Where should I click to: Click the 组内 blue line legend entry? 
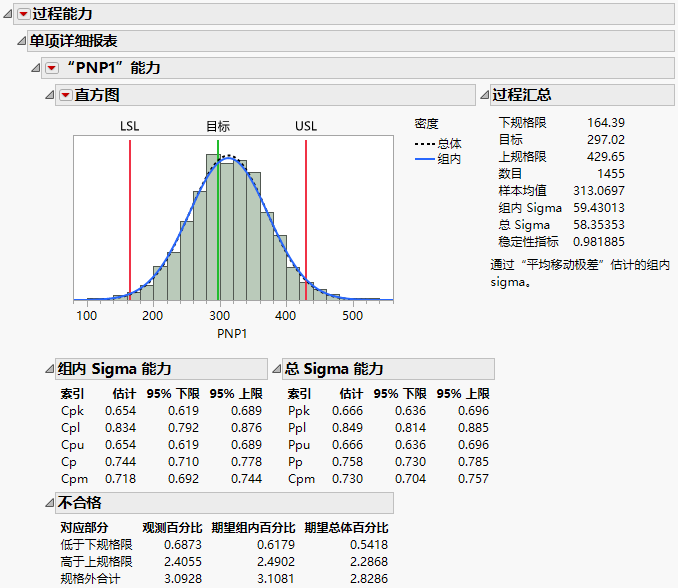point(438,159)
